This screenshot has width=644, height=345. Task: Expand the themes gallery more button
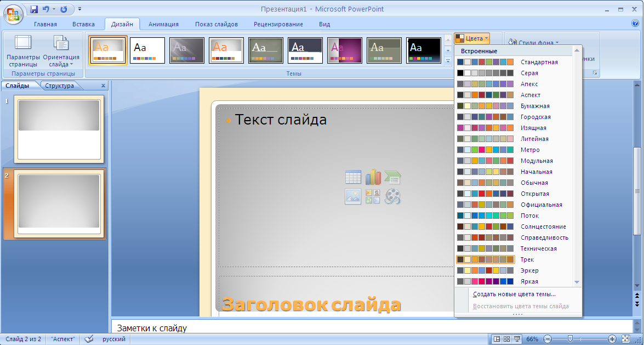pyautogui.click(x=448, y=61)
